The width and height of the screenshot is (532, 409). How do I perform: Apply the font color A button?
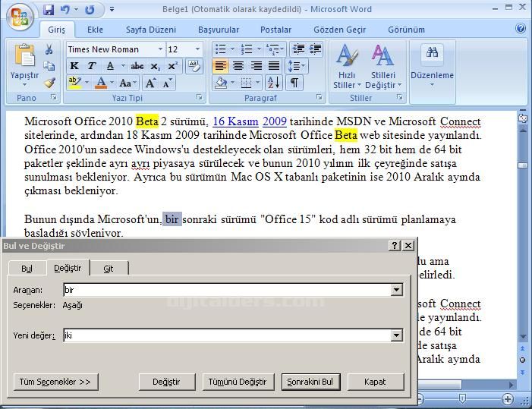(x=101, y=83)
